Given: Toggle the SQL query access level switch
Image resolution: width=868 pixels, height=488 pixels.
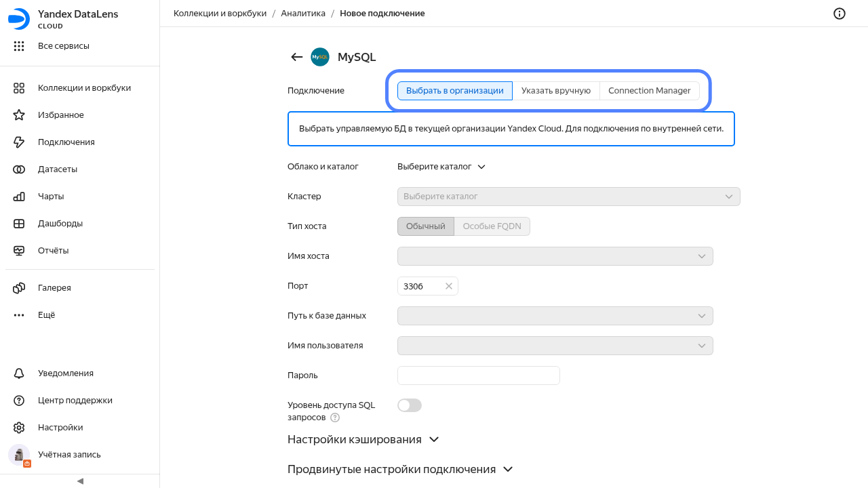Looking at the screenshot, I should (410, 405).
